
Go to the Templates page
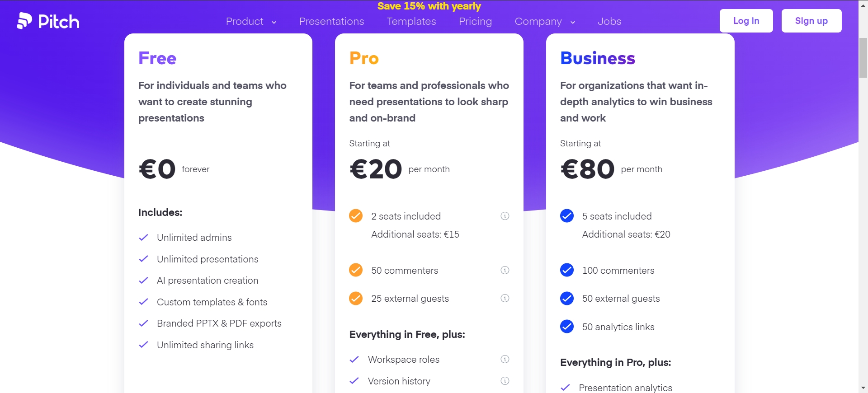411,21
